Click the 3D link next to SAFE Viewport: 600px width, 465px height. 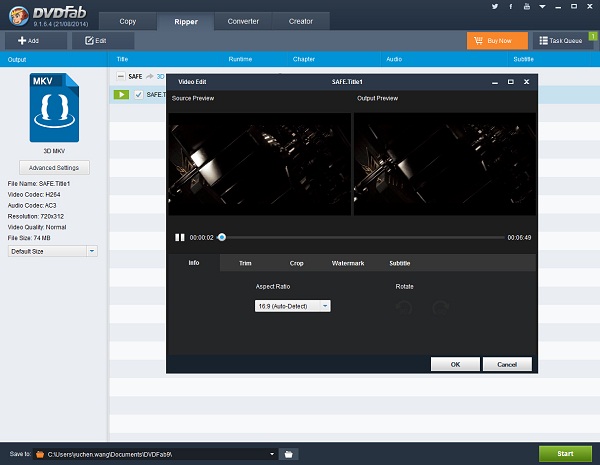[160, 77]
